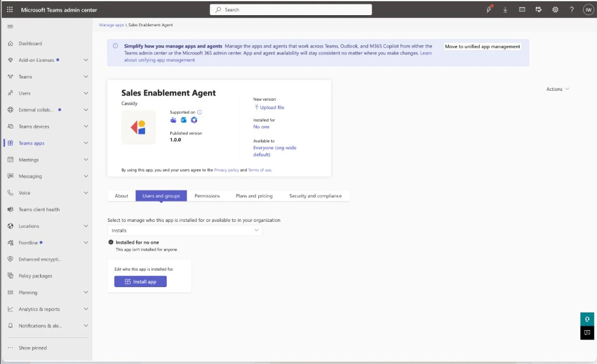Click the download arrow icon in header
This screenshot has width=597, height=364.
505,9
